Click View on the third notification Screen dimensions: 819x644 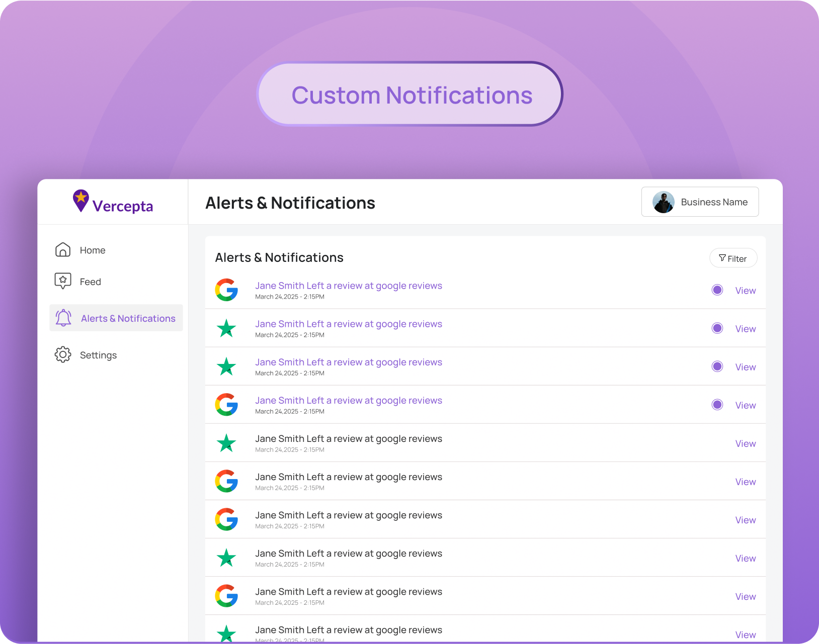746,367
